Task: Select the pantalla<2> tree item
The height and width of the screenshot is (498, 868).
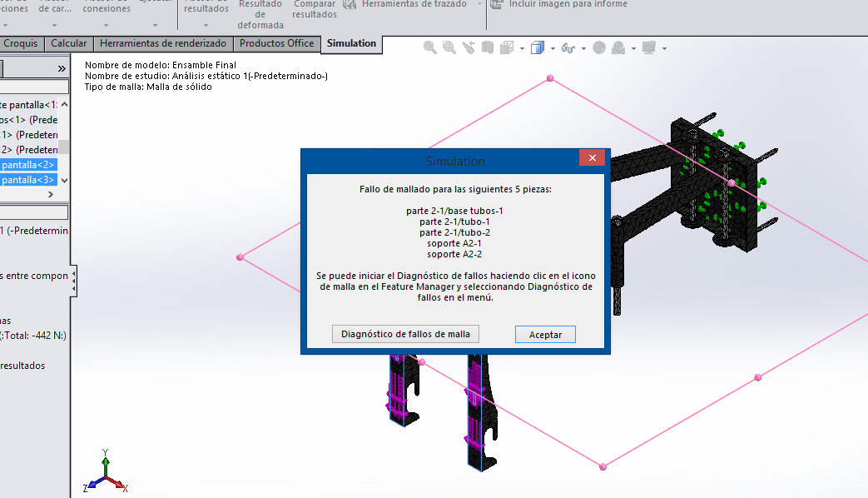Action: pyautogui.click(x=27, y=165)
